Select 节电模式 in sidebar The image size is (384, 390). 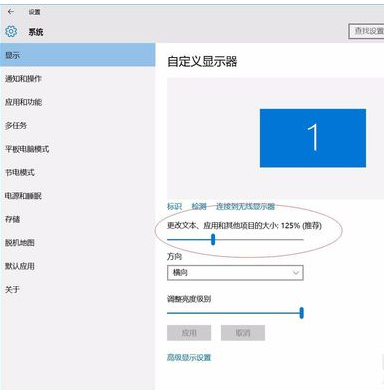click(x=78, y=172)
